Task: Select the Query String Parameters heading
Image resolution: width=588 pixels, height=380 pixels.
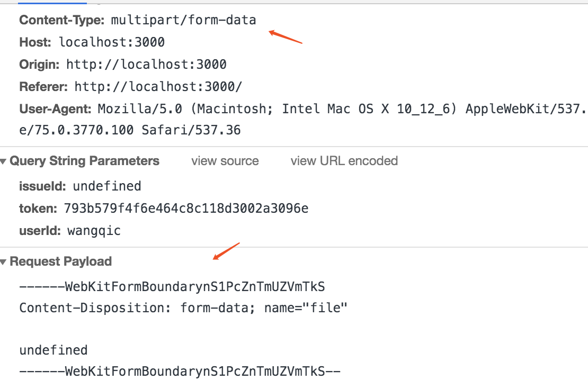Action: click(x=84, y=161)
